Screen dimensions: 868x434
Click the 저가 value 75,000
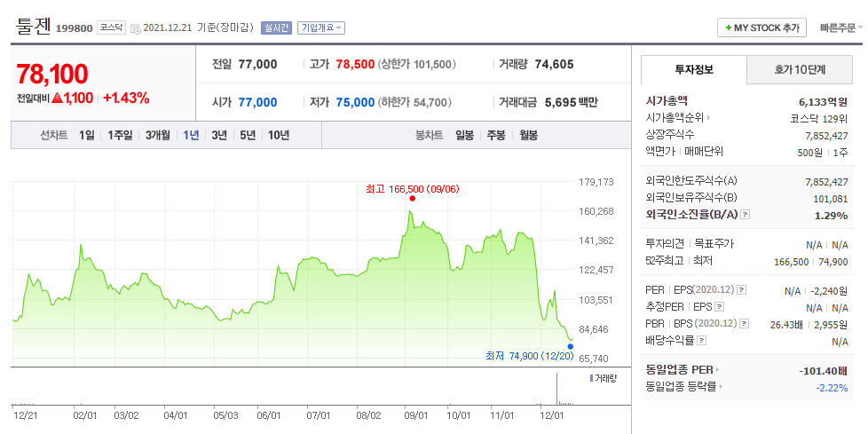point(355,102)
